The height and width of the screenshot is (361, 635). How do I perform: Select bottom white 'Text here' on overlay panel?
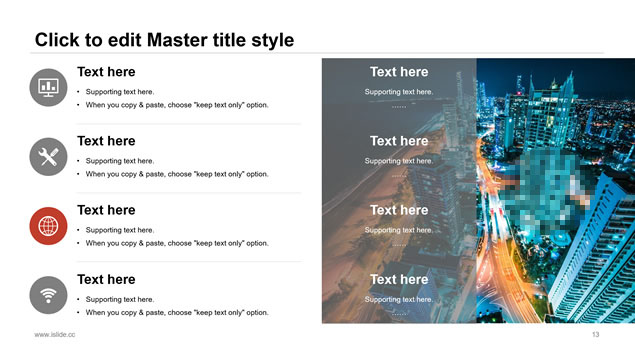click(399, 280)
